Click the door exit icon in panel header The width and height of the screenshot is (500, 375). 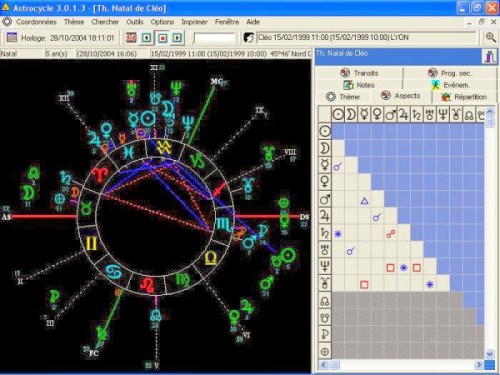[489, 56]
